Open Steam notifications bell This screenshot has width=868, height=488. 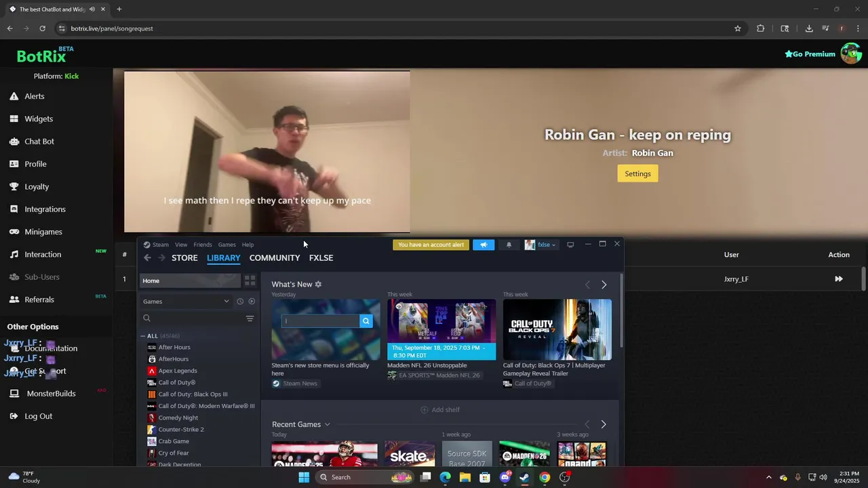coord(509,245)
